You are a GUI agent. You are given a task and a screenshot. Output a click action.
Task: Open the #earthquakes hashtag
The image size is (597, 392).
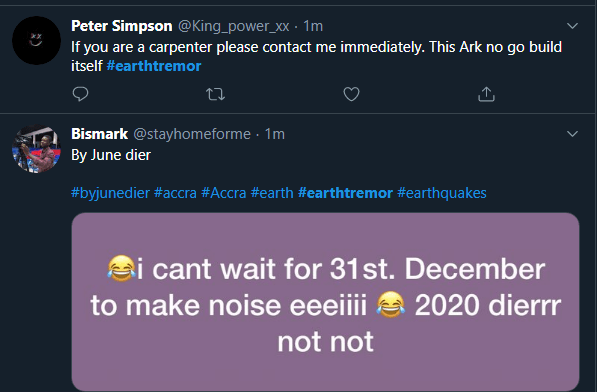442,193
